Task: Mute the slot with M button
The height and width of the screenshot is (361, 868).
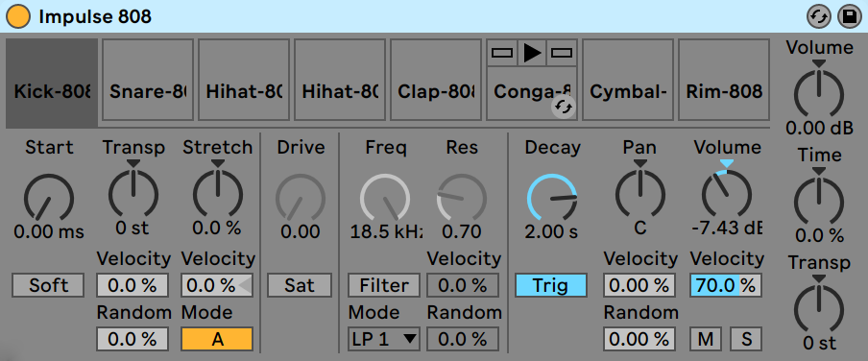Action: (x=705, y=339)
